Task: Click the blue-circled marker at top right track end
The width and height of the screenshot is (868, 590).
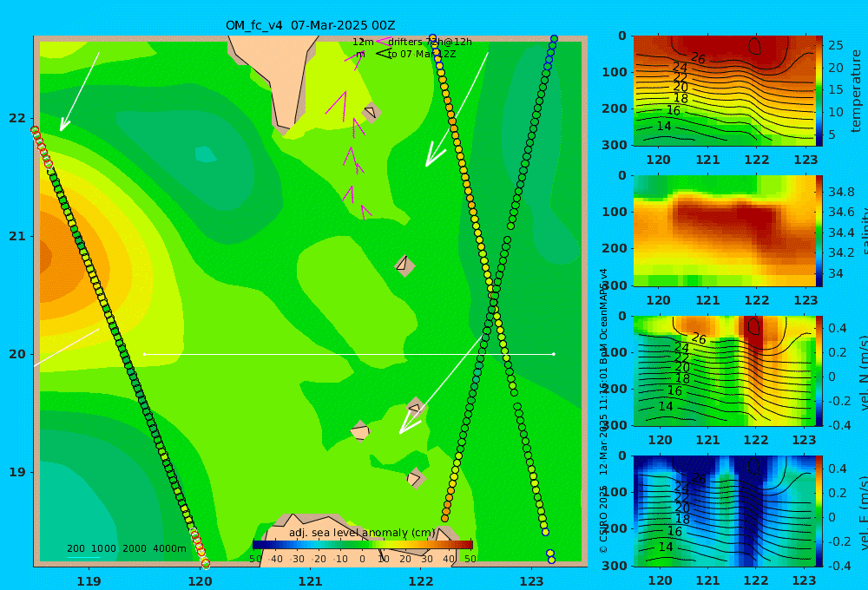Action: pos(554,39)
